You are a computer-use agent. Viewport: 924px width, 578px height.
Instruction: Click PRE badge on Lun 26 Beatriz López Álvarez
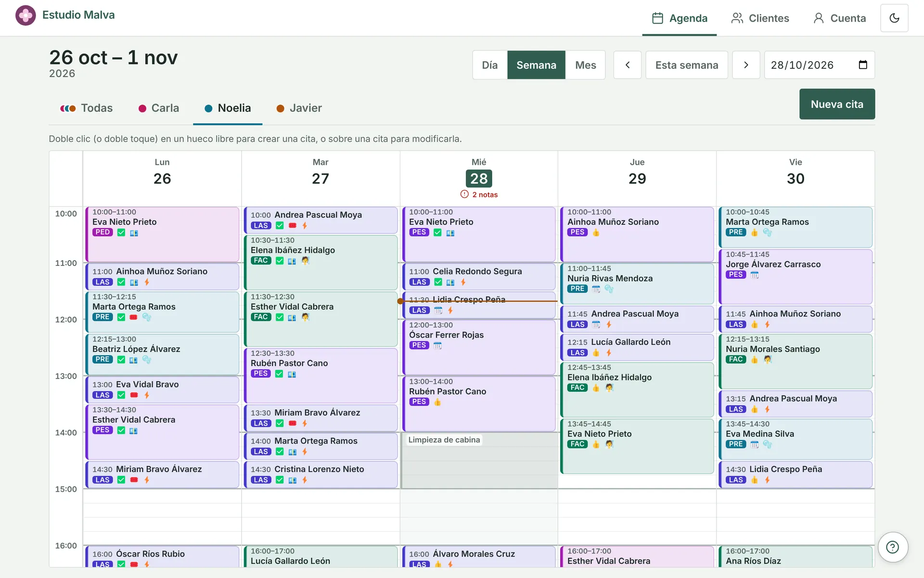pyautogui.click(x=103, y=359)
